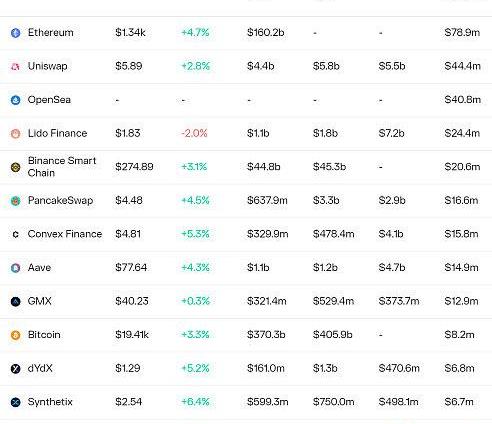492x424 pixels.
Task: Select the GMX logo icon
Action: tap(16, 302)
